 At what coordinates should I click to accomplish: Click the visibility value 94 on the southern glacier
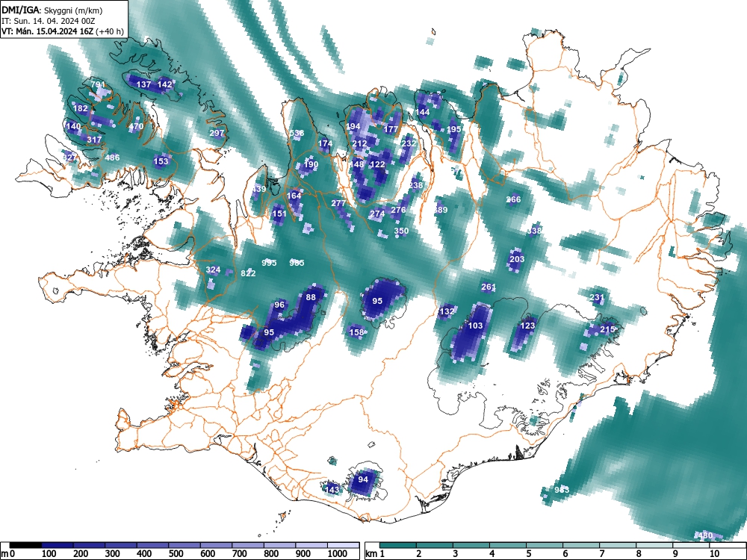point(363,479)
